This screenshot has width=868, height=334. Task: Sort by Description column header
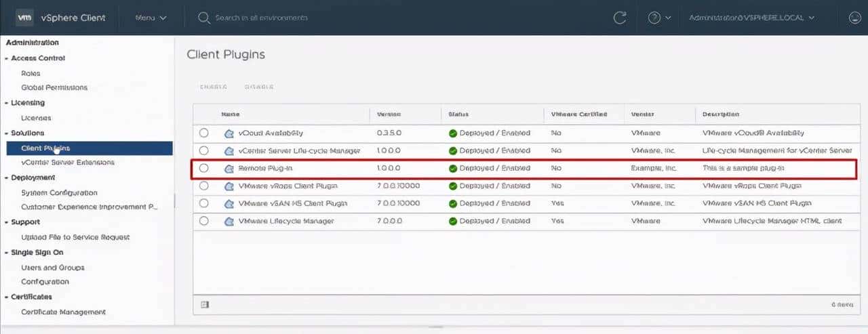tap(721, 114)
